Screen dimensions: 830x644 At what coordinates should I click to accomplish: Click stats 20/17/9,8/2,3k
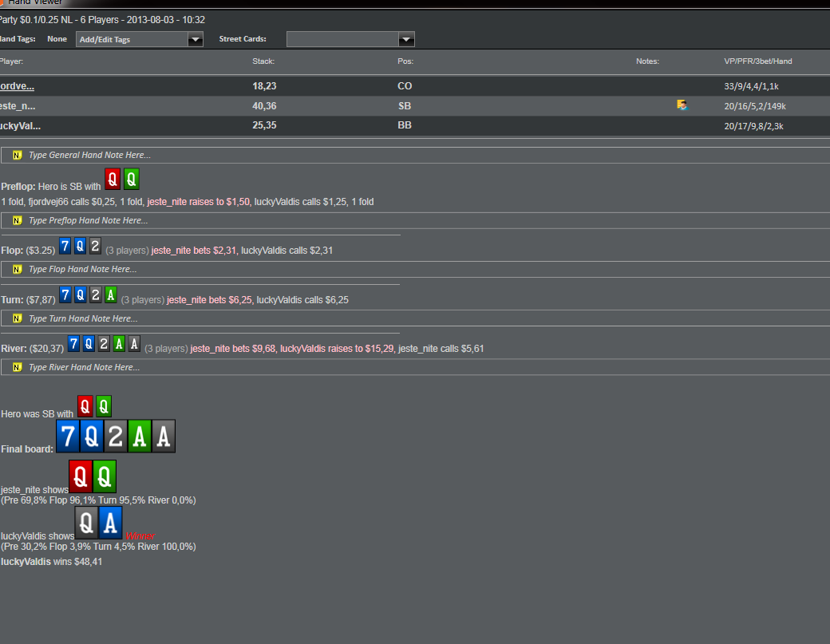(753, 126)
